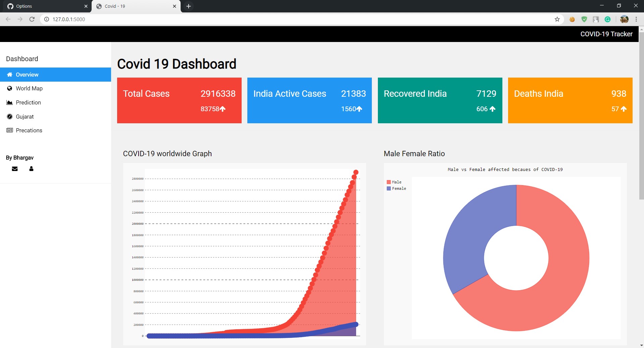This screenshot has width=644, height=348.
Task: Open the Chrome three-dot menu
Action: 636,19
